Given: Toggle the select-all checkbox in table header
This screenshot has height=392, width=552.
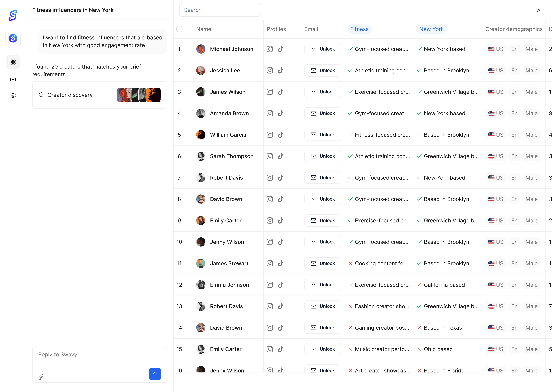Looking at the screenshot, I should pyautogui.click(x=179, y=29).
